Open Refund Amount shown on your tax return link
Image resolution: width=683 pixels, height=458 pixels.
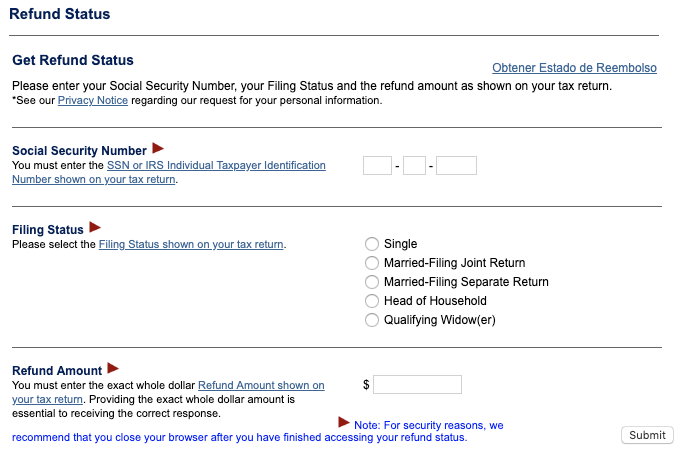click(261, 385)
